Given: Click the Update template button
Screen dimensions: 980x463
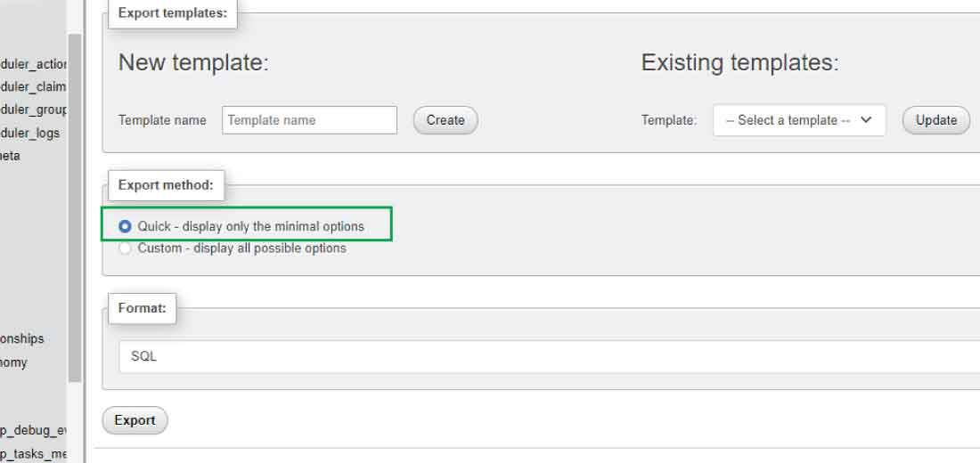Looking at the screenshot, I should pos(935,120).
